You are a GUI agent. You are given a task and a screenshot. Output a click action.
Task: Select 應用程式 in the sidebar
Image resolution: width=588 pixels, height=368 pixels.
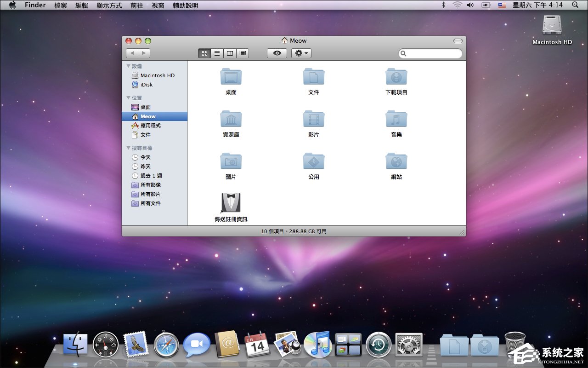tap(151, 126)
